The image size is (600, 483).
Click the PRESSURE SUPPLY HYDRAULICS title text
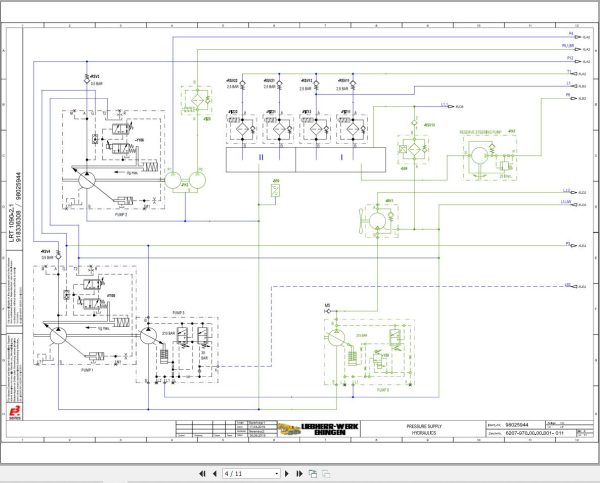click(x=424, y=429)
